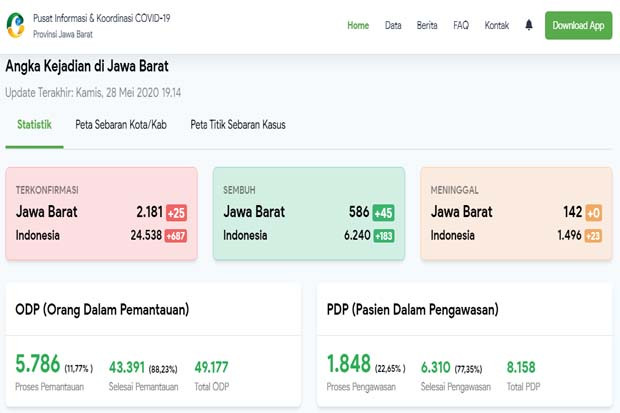The height and width of the screenshot is (413, 620).
Task: Select the Statistik tab
Action: pyautogui.click(x=34, y=125)
